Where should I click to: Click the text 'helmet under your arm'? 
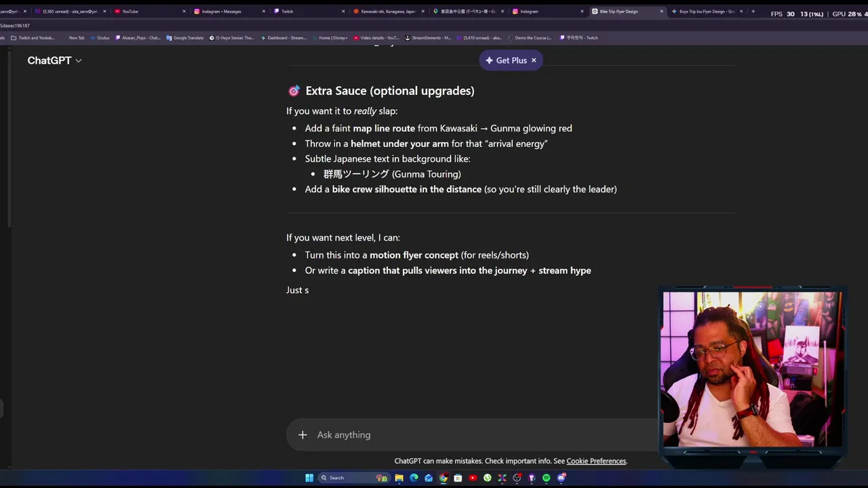(x=399, y=144)
